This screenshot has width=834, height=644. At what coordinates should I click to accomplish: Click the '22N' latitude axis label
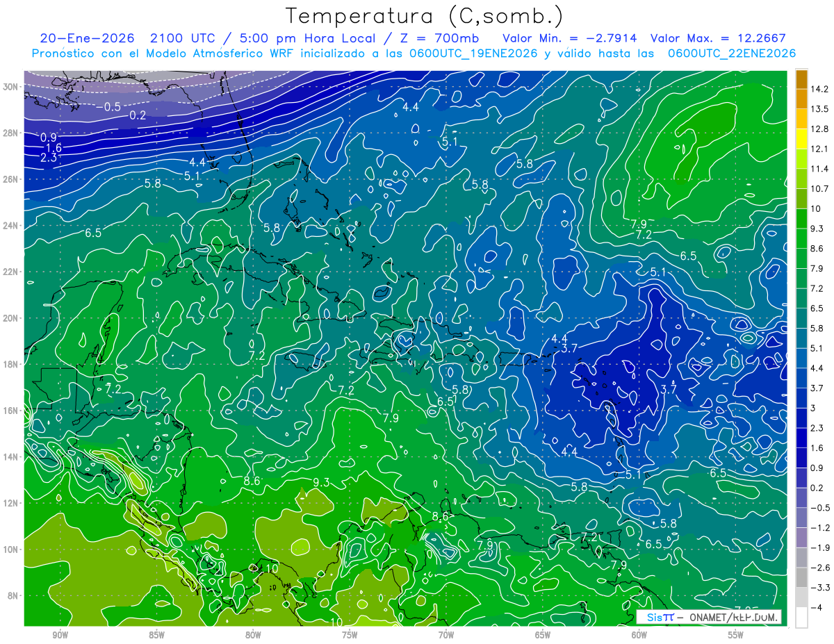point(12,272)
